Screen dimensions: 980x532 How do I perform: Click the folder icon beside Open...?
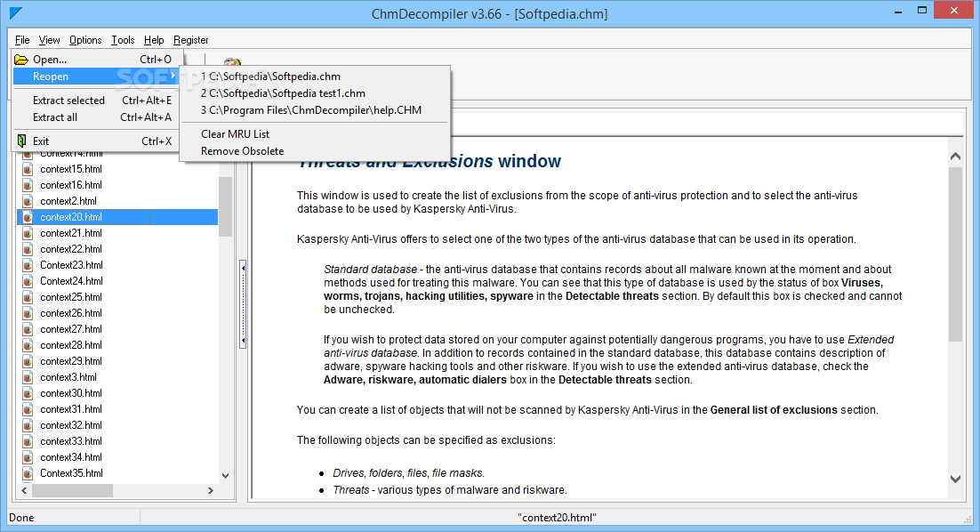coord(22,60)
